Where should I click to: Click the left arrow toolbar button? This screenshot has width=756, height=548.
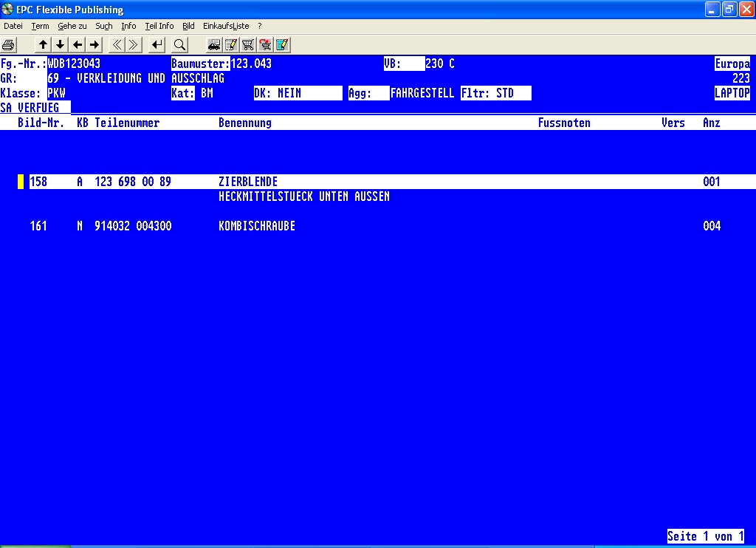(78, 45)
